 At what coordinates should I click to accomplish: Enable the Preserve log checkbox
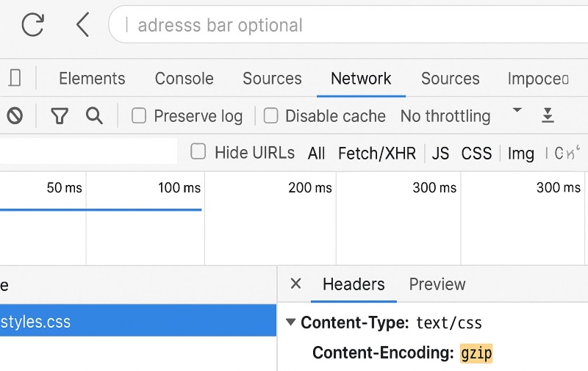pyautogui.click(x=139, y=115)
